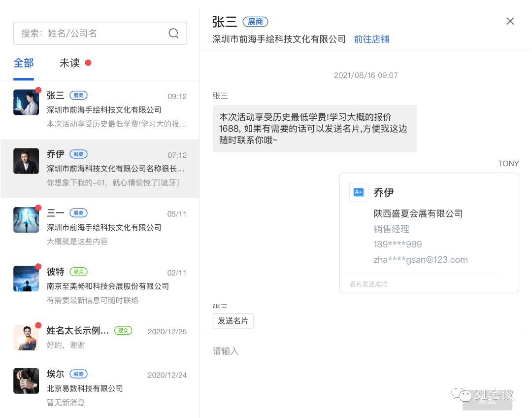Click 张三's avatar in the conversation list
Viewport: 532px width, 418px height.
[x=26, y=102]
